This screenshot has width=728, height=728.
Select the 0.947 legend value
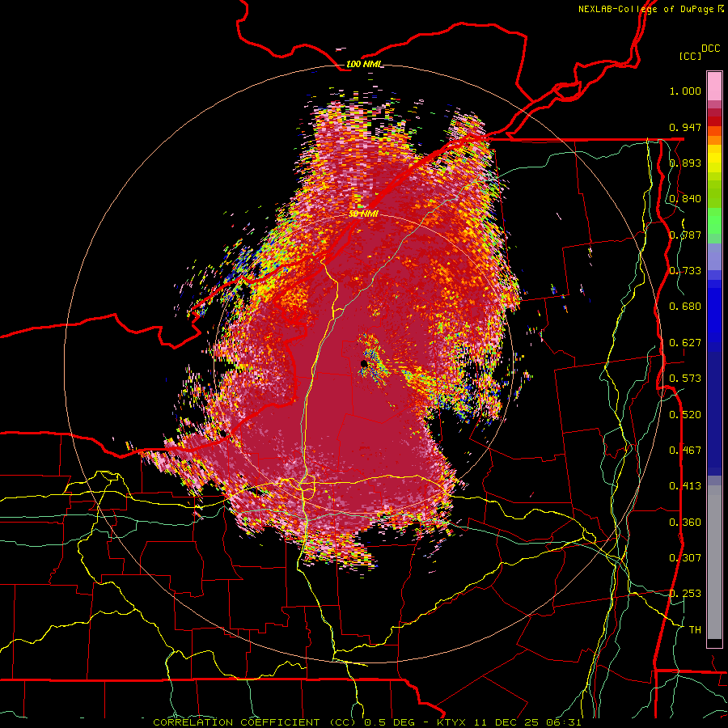pyautogui.click(x=685, y=127)
